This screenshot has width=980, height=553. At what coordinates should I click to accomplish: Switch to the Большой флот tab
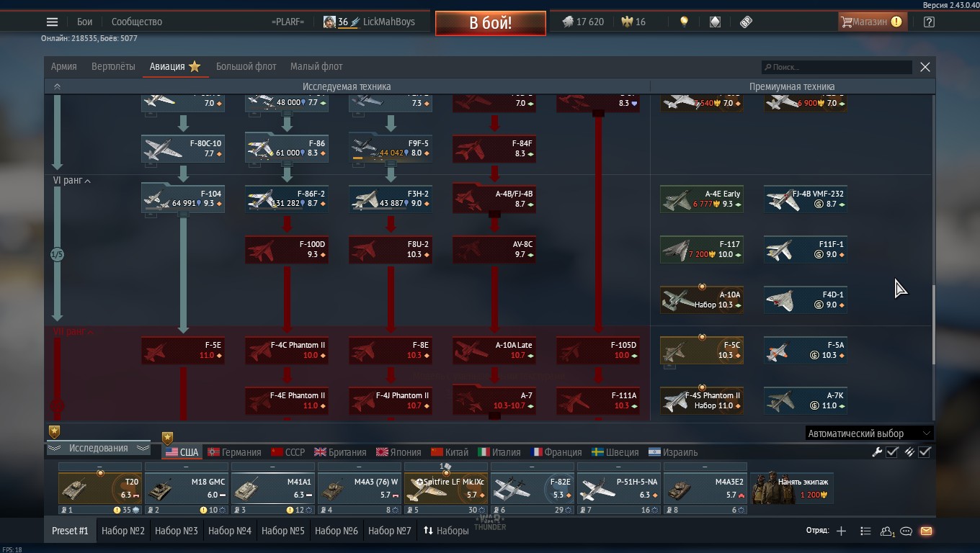pyautogui.click(x=246, y=66)
